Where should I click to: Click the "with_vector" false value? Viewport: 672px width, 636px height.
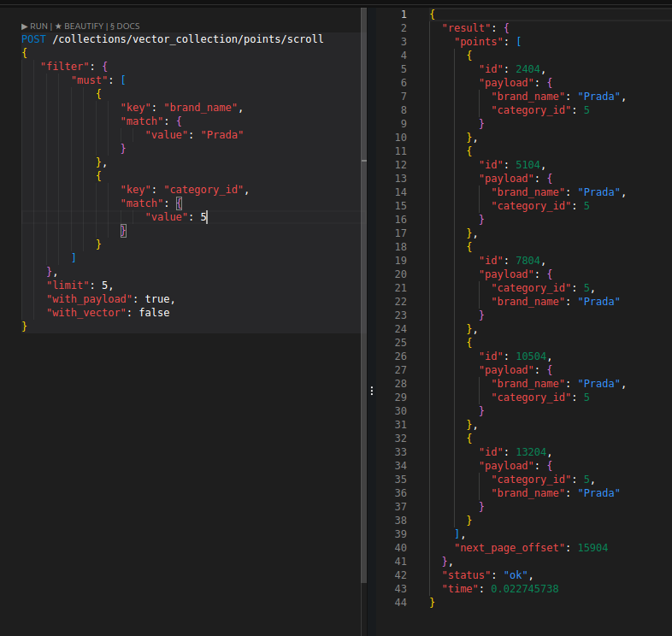[154, 313]
